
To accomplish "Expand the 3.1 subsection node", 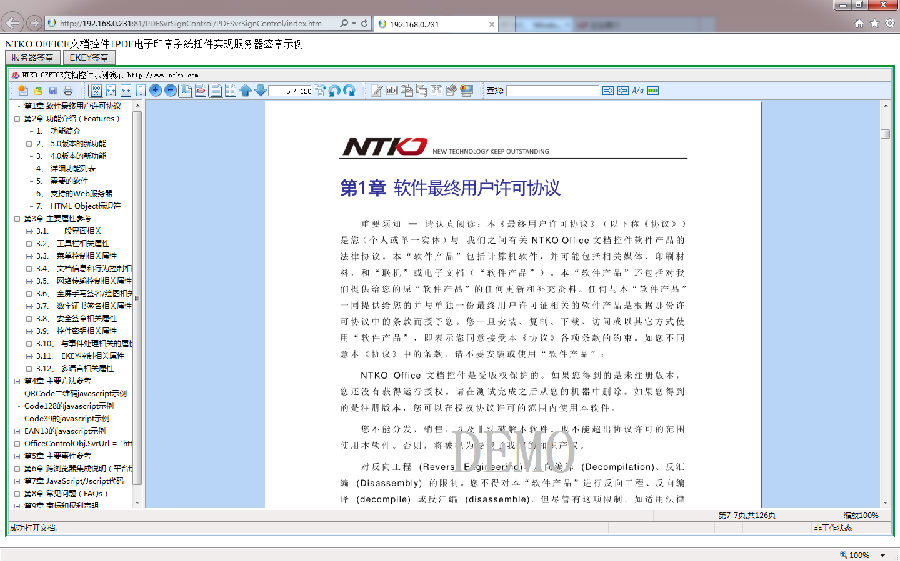I will 29,231.
